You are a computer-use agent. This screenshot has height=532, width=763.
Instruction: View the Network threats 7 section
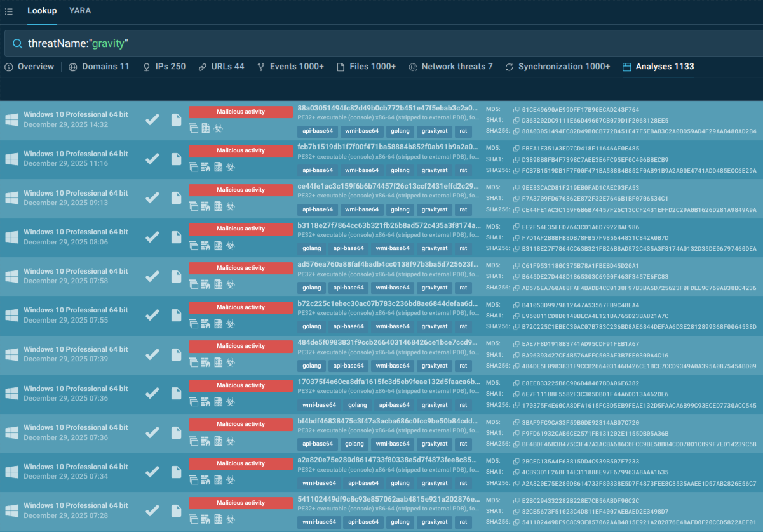click(x=451, y=66)
